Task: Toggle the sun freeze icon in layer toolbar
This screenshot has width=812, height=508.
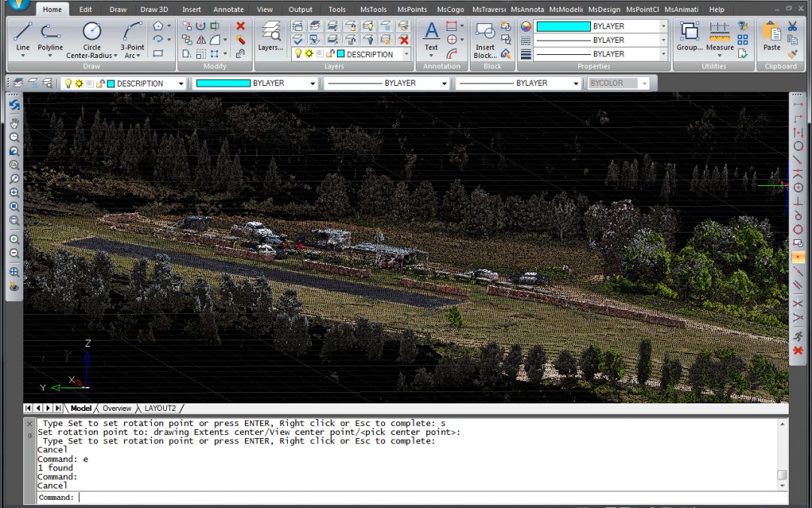Action: tap(79, 84)
